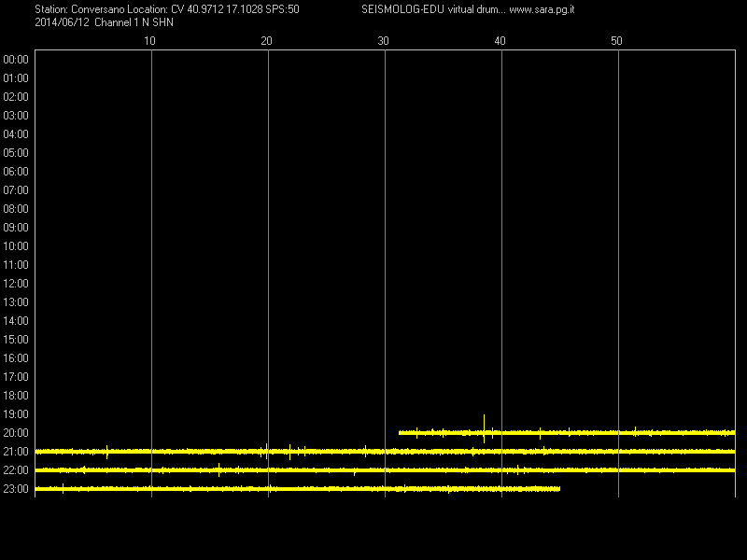Click the tall spike on the 20:00 trace

[484, 428]
